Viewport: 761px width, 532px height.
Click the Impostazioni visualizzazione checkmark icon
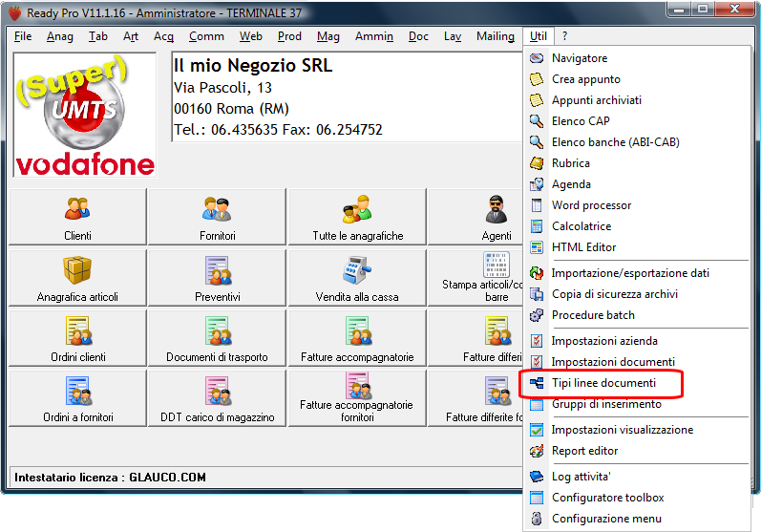pos(537,430)
